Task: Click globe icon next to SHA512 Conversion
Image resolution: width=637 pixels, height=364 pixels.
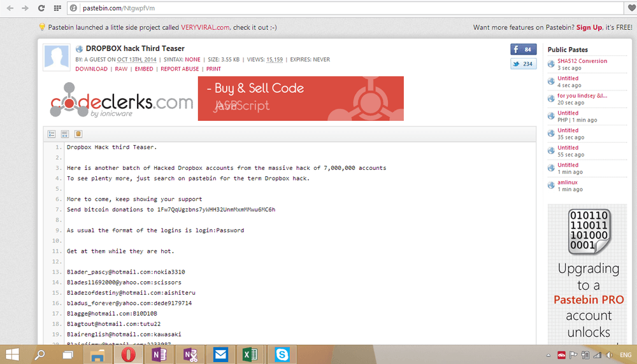Action: [551, 64]
